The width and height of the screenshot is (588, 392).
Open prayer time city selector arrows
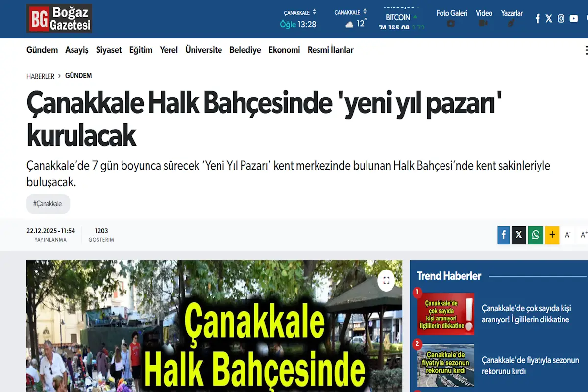315,12
